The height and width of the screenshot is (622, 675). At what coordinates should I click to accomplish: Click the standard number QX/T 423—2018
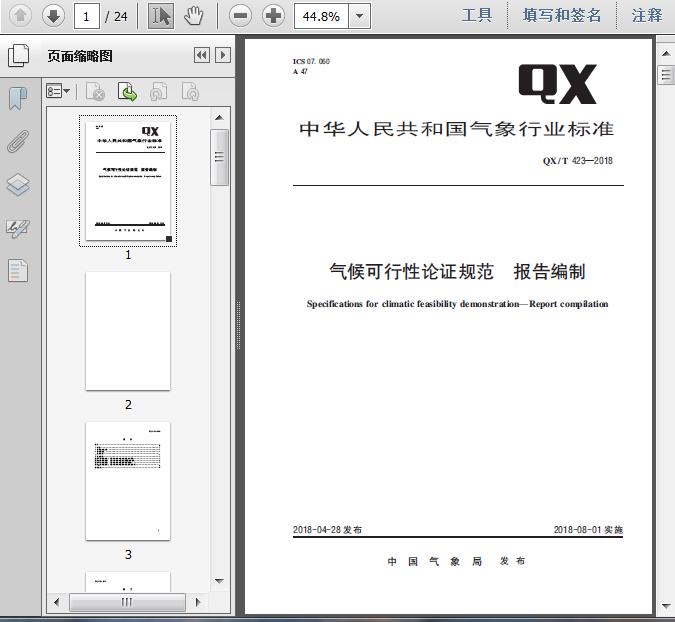pyautogui.click(x=577, y=161)
